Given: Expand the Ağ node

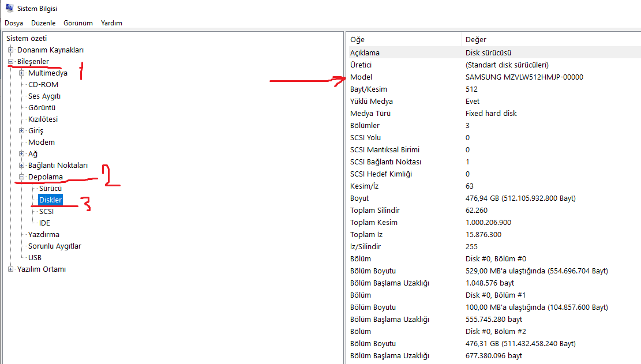Looking at the screenshot, I should pyautogui.click(x=22, y=153).
